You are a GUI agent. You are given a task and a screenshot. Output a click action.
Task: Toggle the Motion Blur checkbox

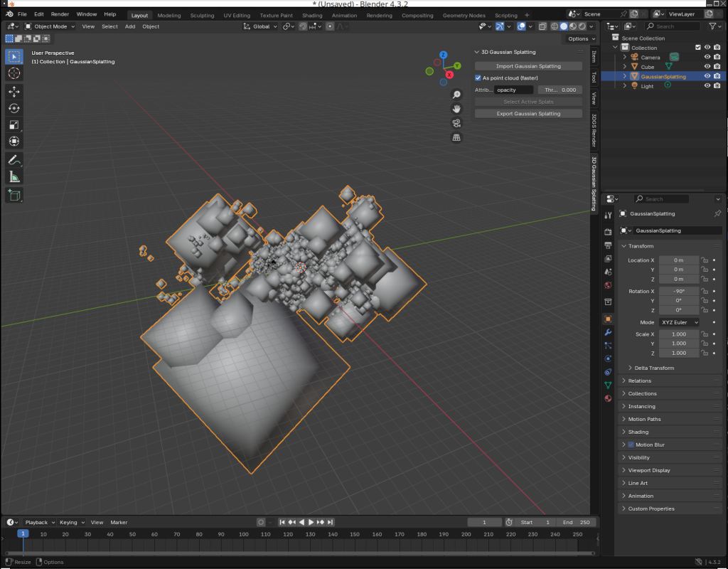point(631,445)
